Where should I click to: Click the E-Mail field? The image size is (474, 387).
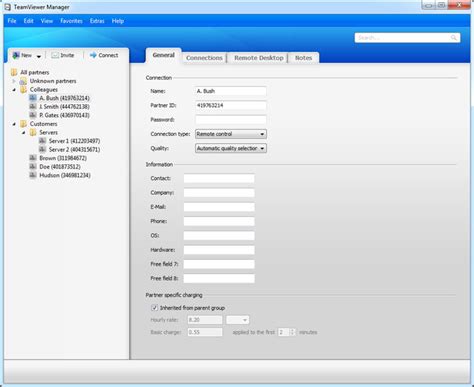219,207
